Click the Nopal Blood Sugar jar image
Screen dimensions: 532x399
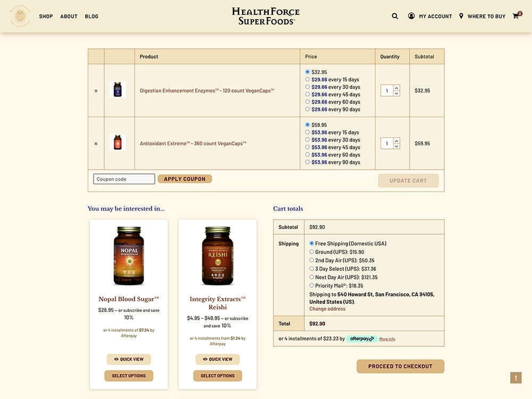129,256
